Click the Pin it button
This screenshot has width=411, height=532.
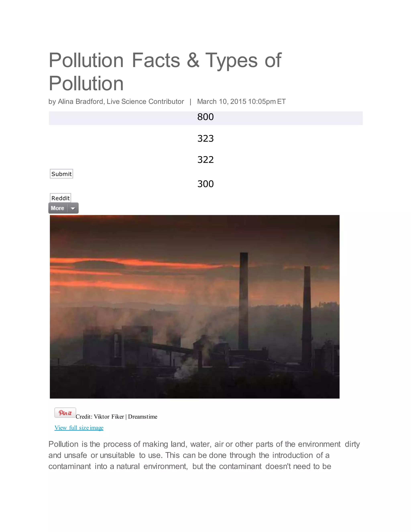point(65,413)
